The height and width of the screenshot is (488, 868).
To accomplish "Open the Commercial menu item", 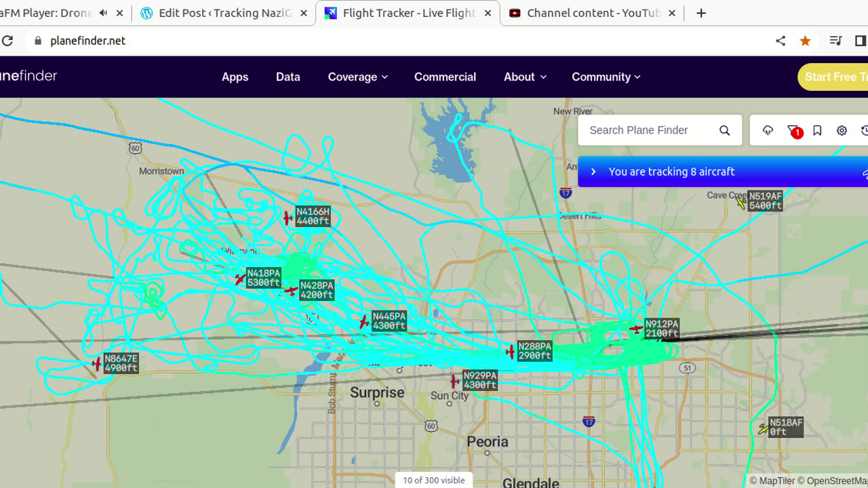I will (445, 77).
